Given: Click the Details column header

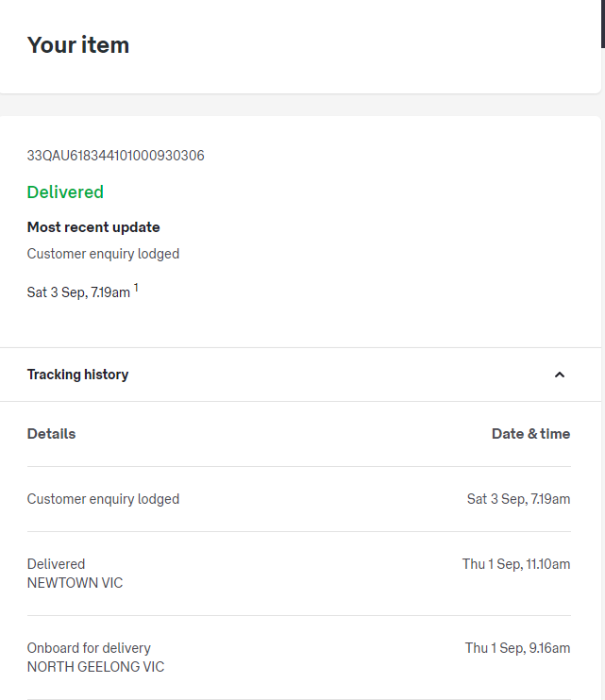Looking at the screenshot, I should coord(51,434).
